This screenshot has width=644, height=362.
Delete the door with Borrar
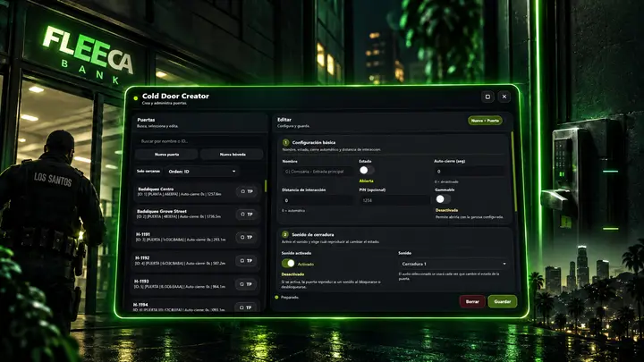click(x=472, y=302)
